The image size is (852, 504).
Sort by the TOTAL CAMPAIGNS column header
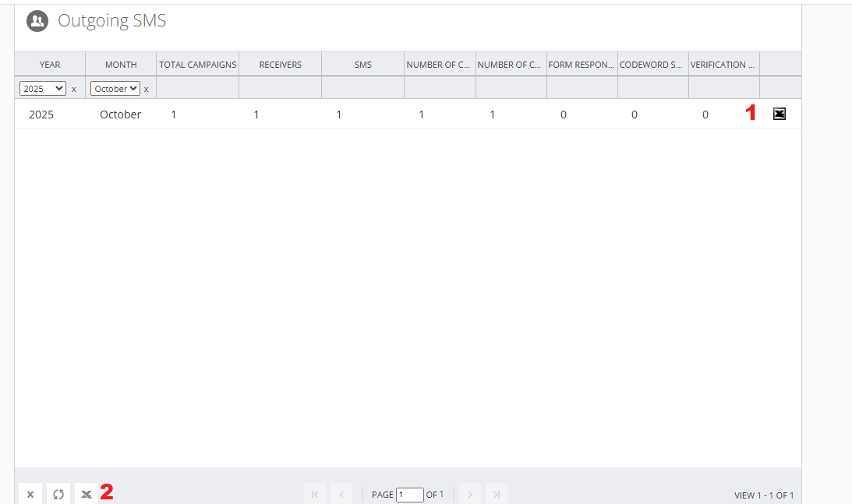point(198,65)
